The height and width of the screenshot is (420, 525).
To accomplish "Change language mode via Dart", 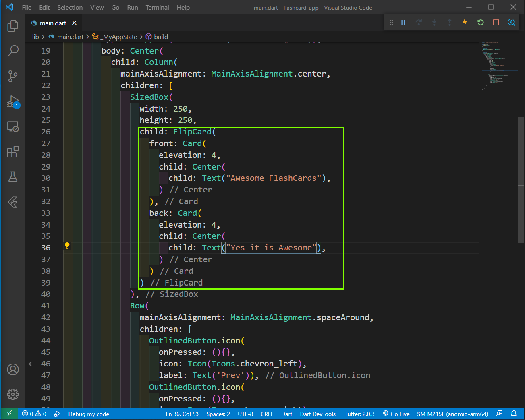I will (286, 414).
